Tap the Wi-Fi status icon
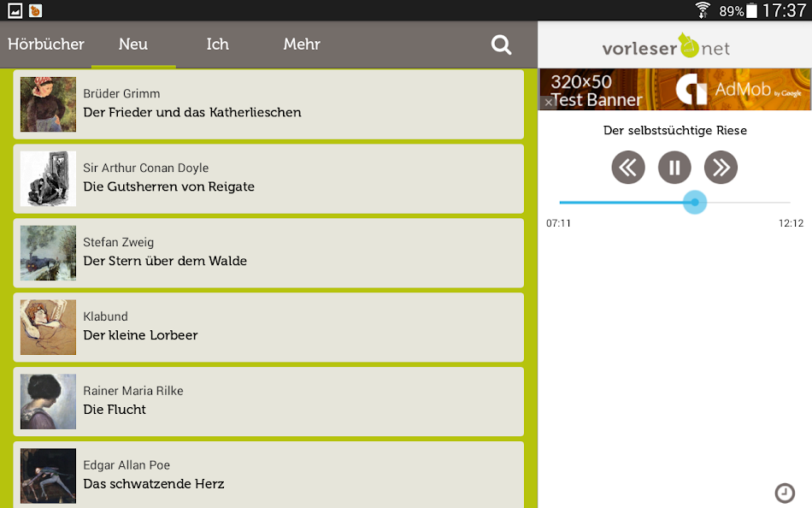812x508 pixels. (x=703, y=10)
